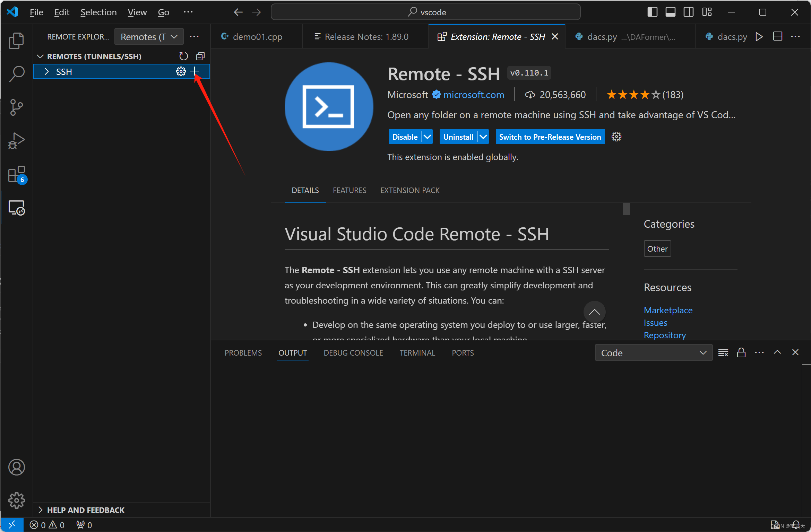
Task: Open output panel more actions
Action: pyautogui.click(x=759, y=353)
